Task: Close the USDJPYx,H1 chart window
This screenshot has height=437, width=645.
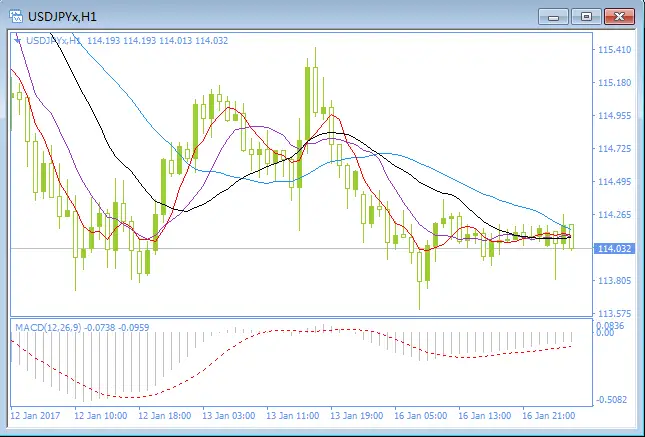Action: (619, 17)
